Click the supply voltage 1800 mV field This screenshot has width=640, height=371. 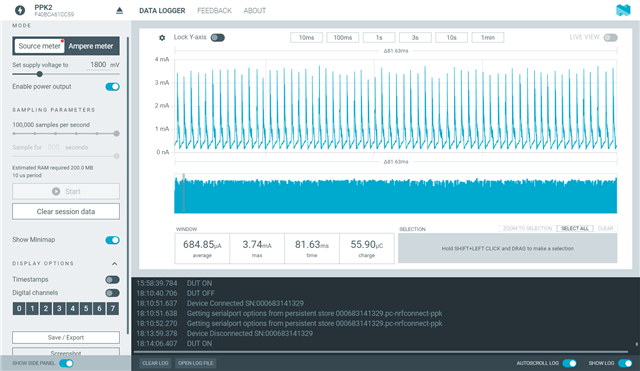pyautogui.click(x=98, y=64)
